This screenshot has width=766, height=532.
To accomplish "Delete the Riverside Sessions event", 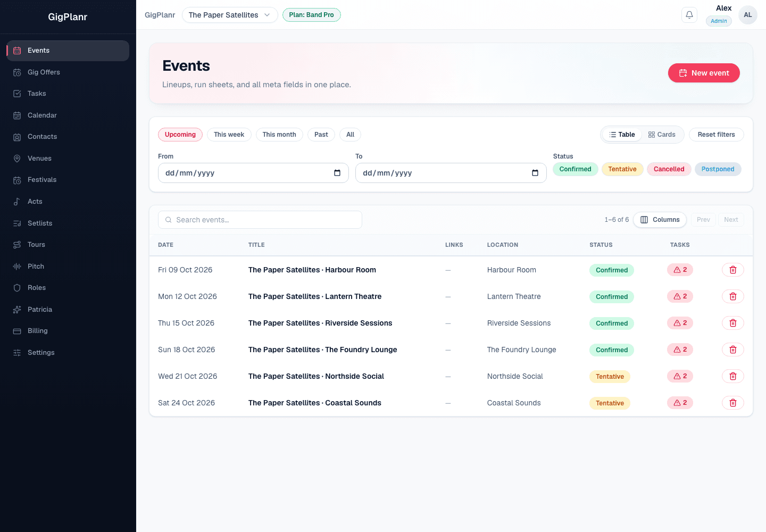I will 733,323.
